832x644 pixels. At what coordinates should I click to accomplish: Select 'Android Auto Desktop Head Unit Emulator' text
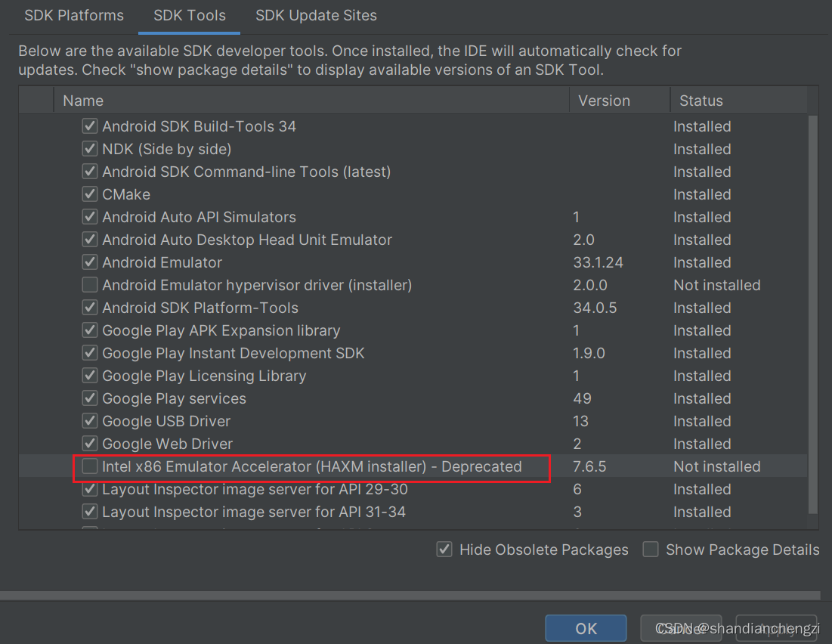[x=247, y=240]
